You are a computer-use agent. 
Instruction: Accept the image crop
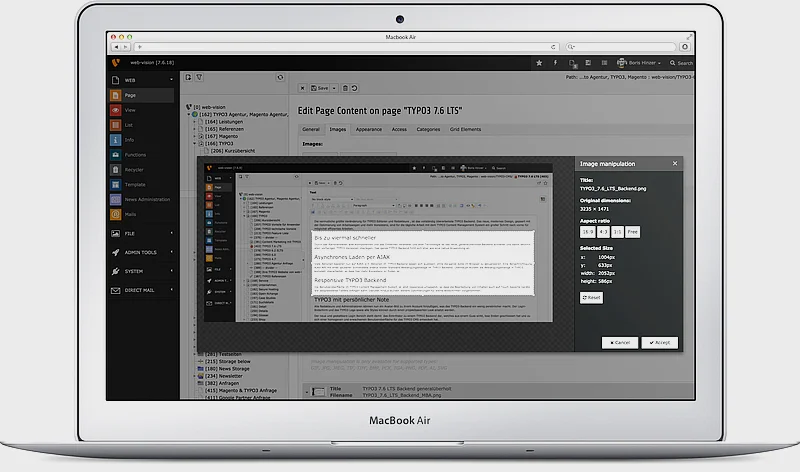coord(660,342)
